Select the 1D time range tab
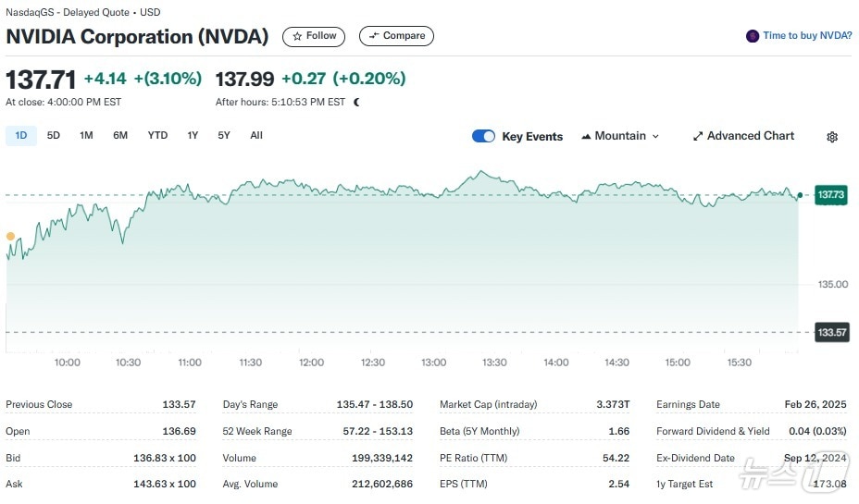This screenshot has height=504, width=859. (20, 136)
